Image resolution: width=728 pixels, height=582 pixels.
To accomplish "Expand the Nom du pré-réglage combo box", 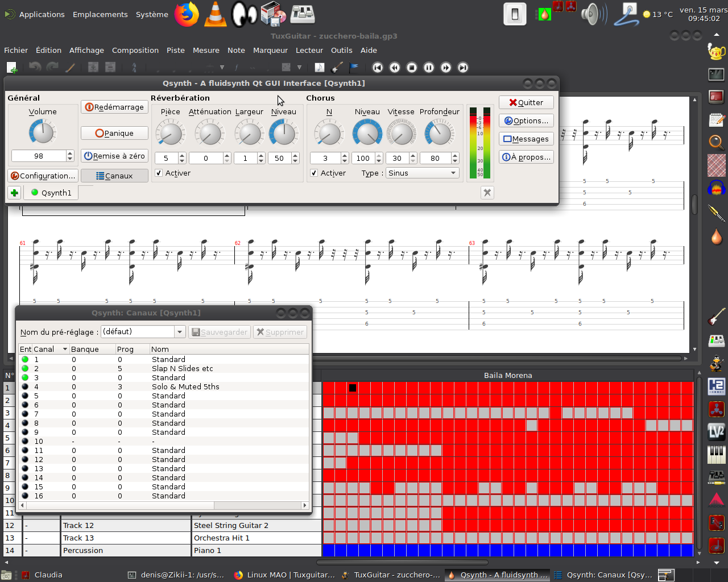I will 180,332.
